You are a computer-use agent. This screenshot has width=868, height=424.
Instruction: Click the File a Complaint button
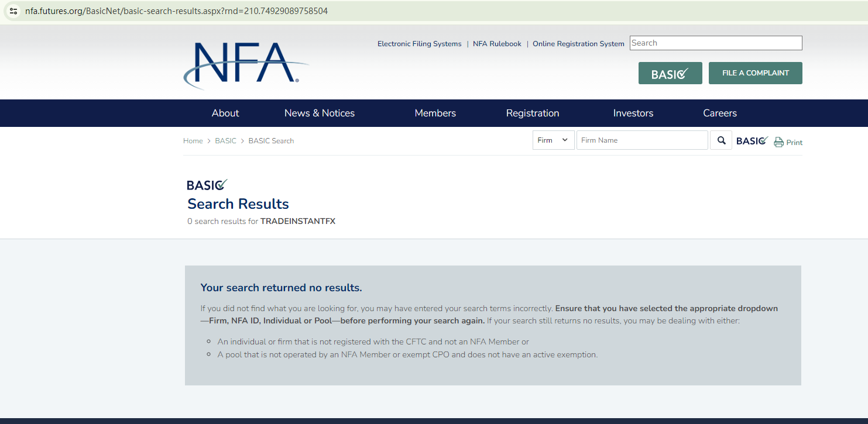pyautogui.click(x=756, y=73)
